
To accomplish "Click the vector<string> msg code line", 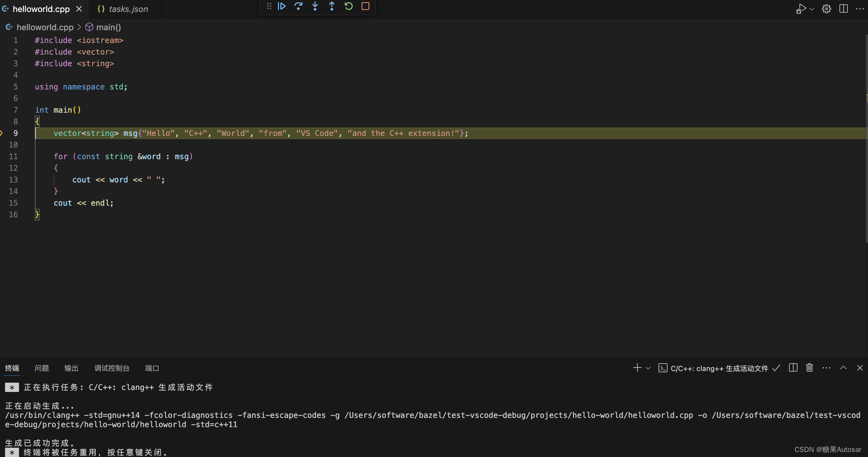I will pyautogui.click(x=261, y=133).
